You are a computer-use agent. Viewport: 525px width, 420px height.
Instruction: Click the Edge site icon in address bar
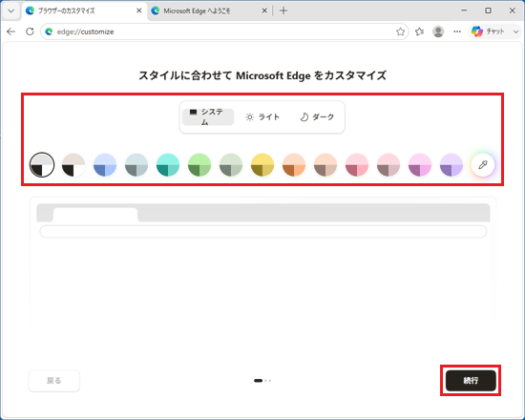click(x=49, y=31)
